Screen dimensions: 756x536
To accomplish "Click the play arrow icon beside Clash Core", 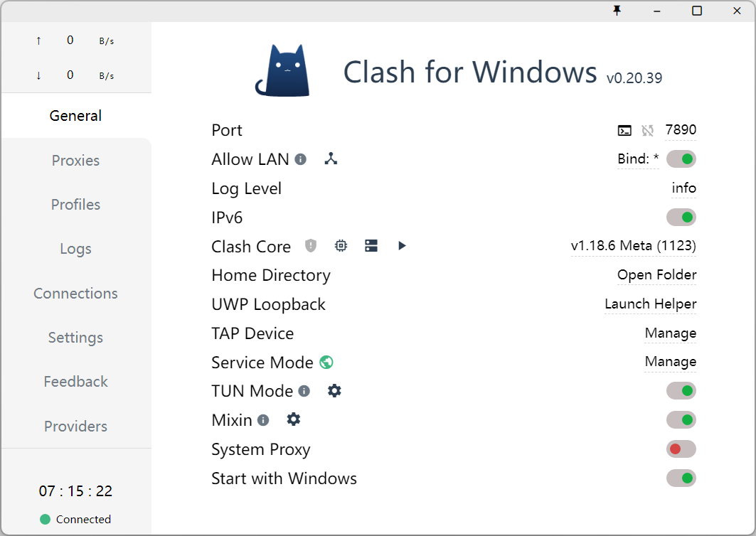I will point(402,246).
